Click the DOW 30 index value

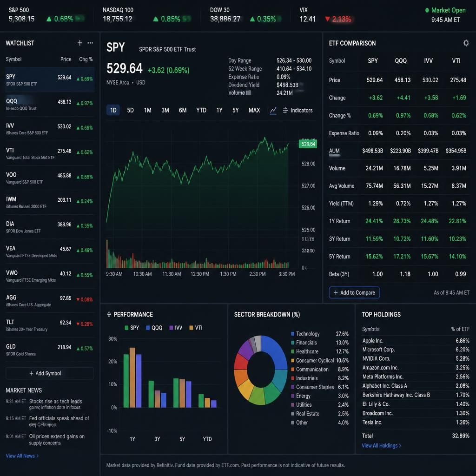[x=225, y=19]
